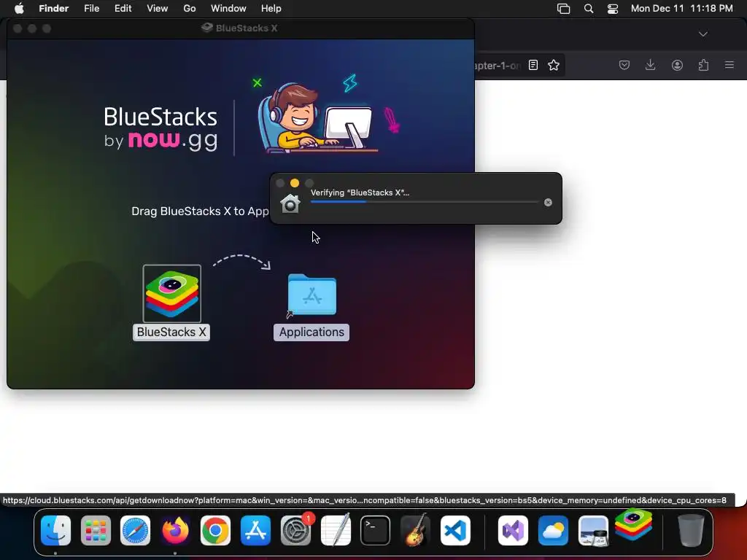Open the Apple menu
Image resolution: width=747 pixels, height=560 pixels.
click(x=19, y=9)
